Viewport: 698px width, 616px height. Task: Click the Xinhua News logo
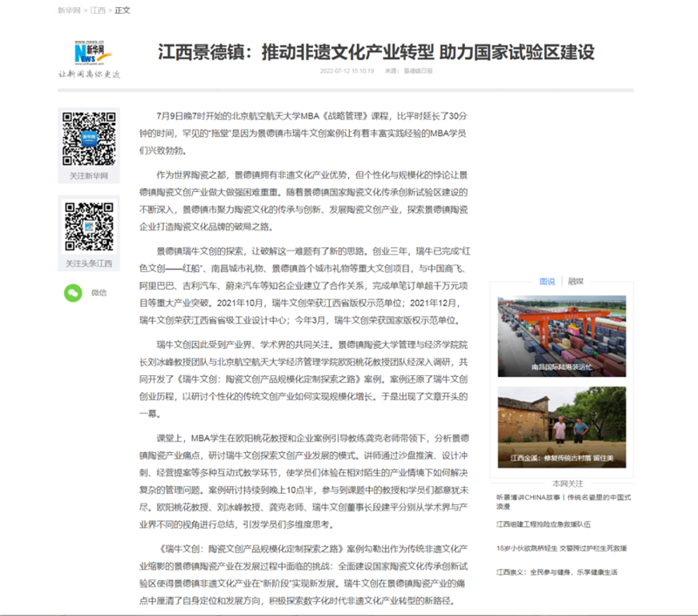coord(92,53)
